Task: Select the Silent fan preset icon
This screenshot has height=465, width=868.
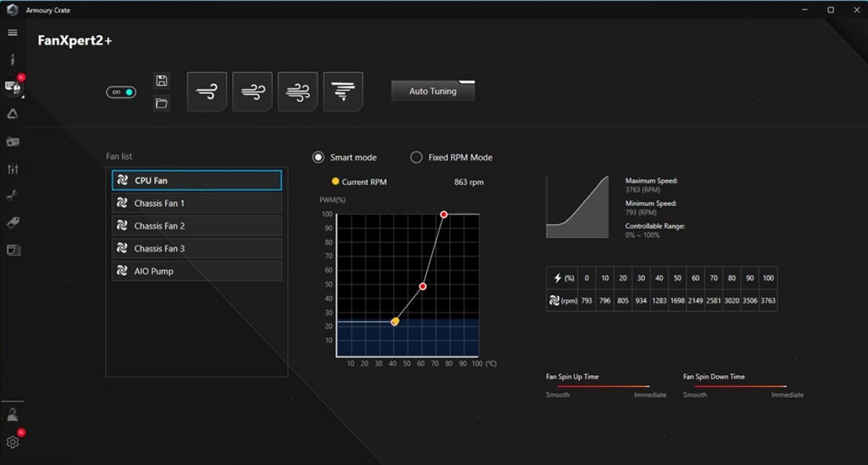Action: click(x=207, y=92)
